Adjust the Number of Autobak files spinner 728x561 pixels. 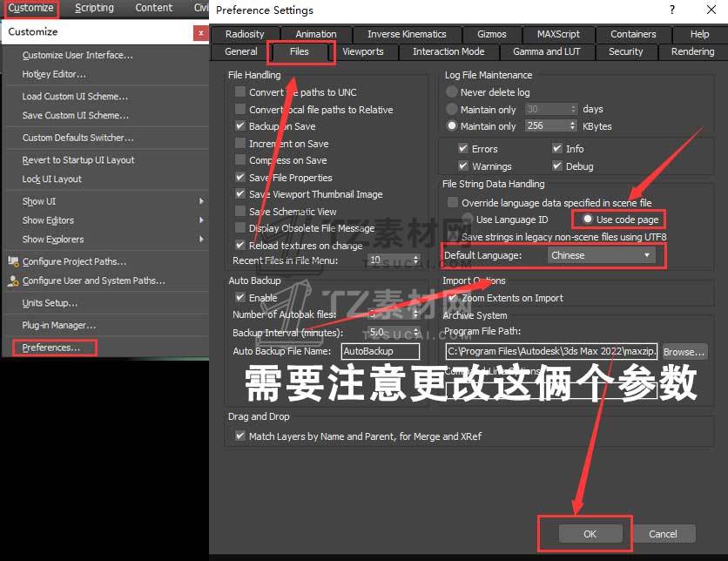click(x=415, y=314)
